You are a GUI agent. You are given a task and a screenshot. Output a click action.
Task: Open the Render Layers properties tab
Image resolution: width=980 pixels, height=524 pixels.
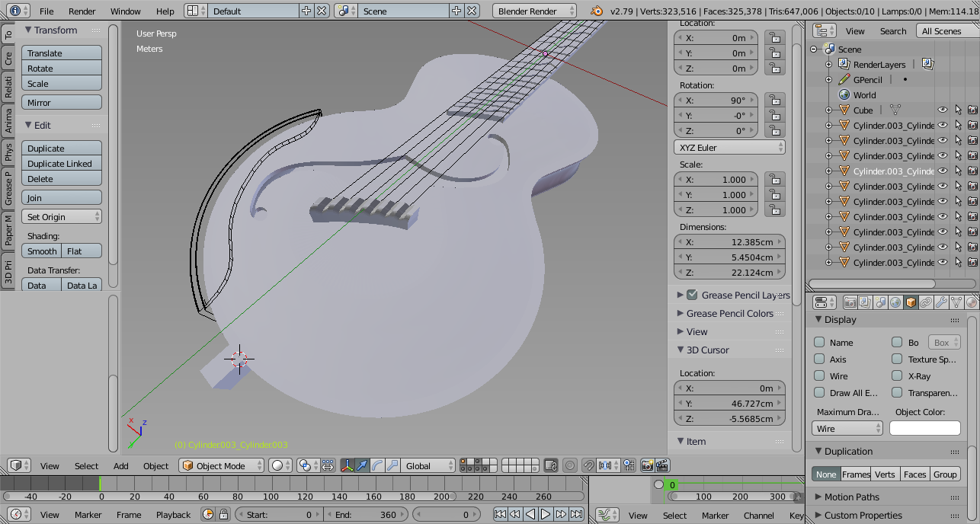865,302
